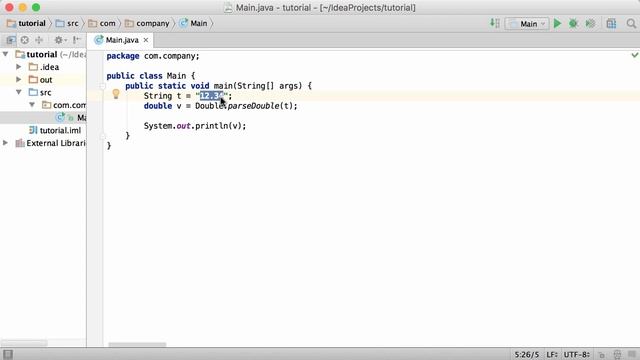The image size is (640, 360).
Task: Click on parseDouble in the code
Action: [x=253, y=106]
